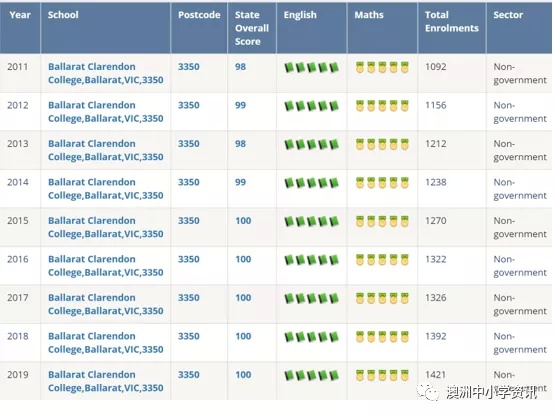Open Ballarat Clarendon College link for 2015

tap(106, 227)
